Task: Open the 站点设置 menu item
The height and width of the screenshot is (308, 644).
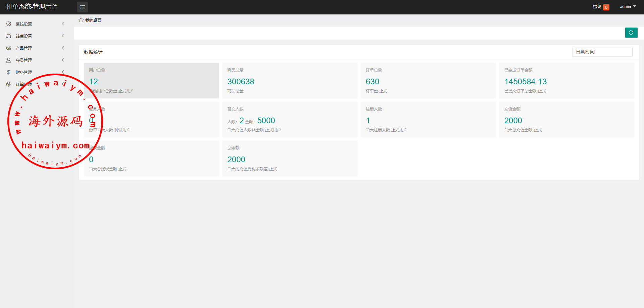Action: [24, 36]
